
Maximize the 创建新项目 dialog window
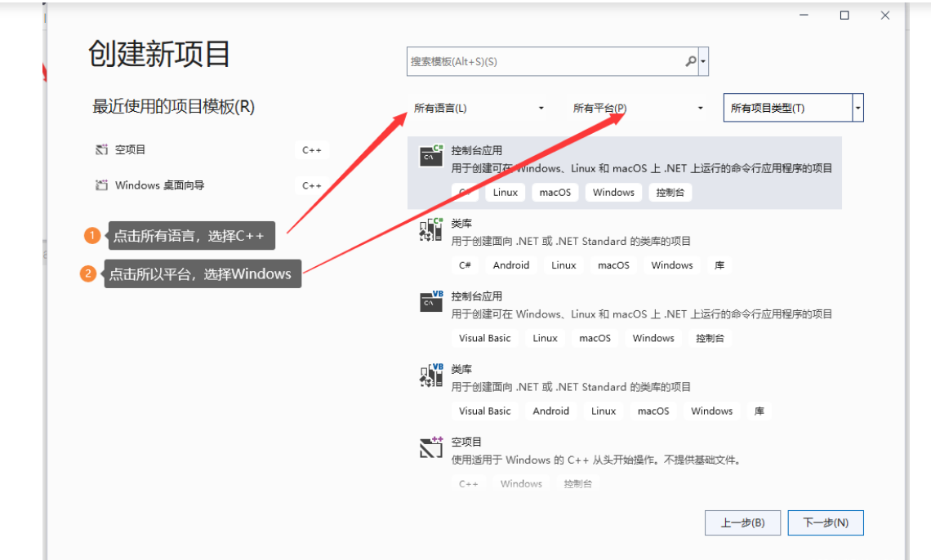point(844,16)
